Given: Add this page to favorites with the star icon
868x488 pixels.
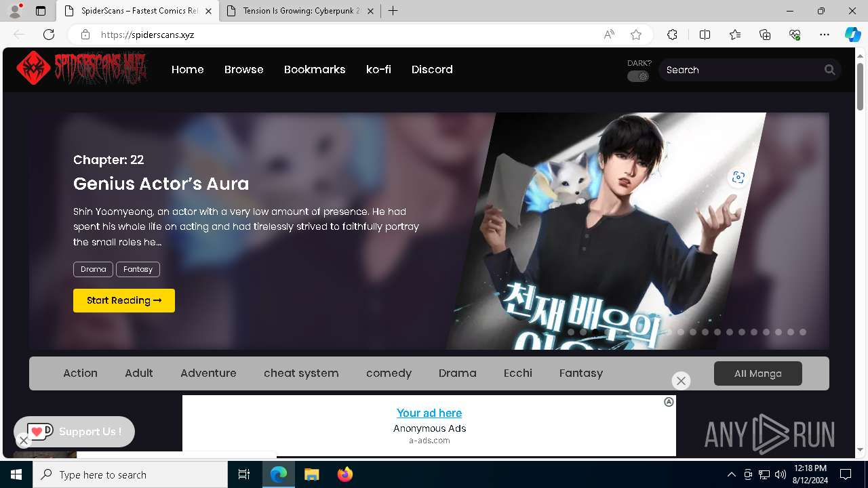Looking at the screenshot, I should (x=636, y=35).
